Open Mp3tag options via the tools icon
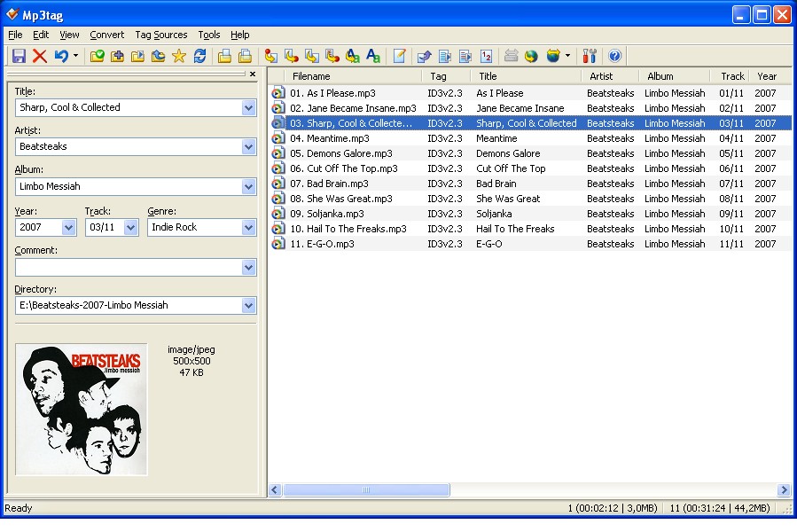This screenshot has height=532, width=797. point(588,55)
